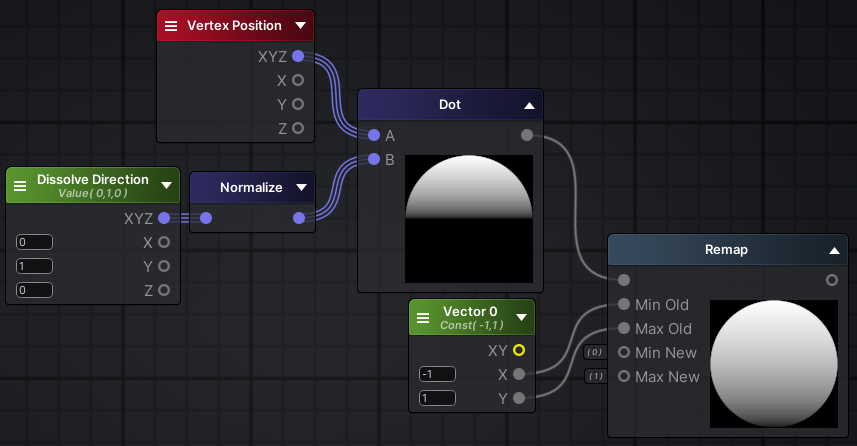Select the Dissolve Direction node title
The height and width of the screenshot is (446, 857).
[x=93, y=179]
